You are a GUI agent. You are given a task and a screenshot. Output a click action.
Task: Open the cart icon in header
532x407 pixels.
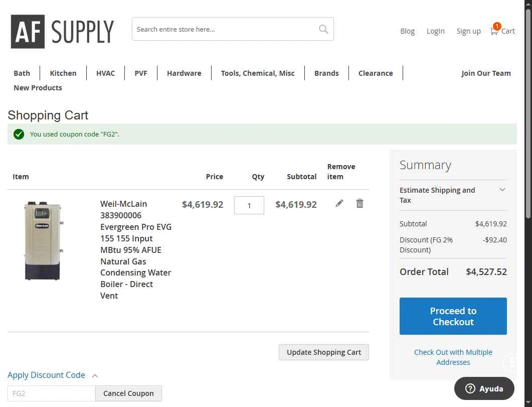click(x=495, y=31)
